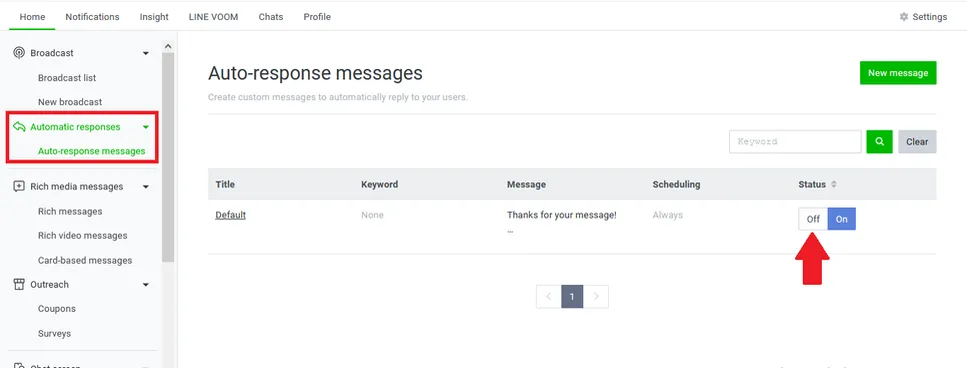Go to next page arrow
Image resolution: width=967 pixels, height=368 pixels.
(596, 296)
